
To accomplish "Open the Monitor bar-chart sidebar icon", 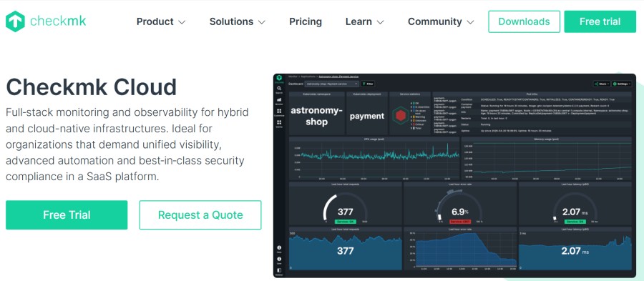I will (x=279, y=101).
